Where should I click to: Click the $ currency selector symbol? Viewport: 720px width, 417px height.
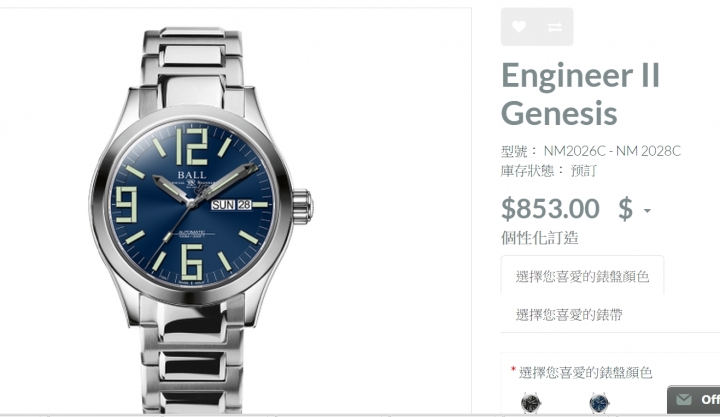tap(625, 209)
